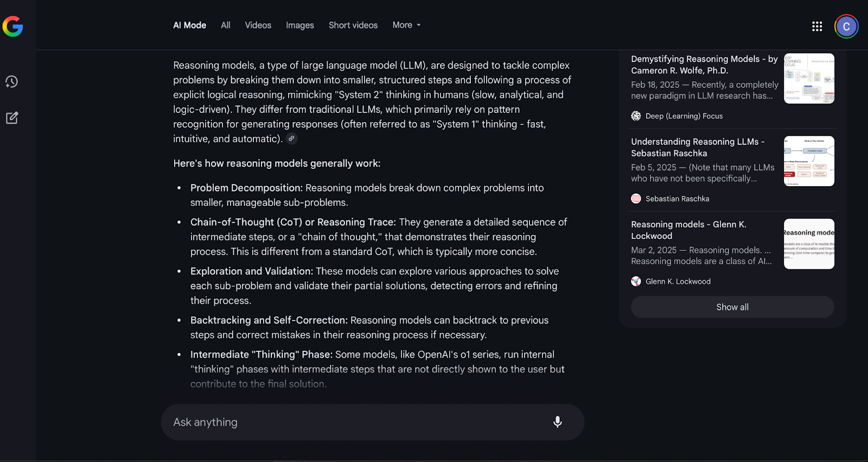868x462 pixels.
Task: Click Sebastian Raschka source favicon
Action: pos(636,199)
